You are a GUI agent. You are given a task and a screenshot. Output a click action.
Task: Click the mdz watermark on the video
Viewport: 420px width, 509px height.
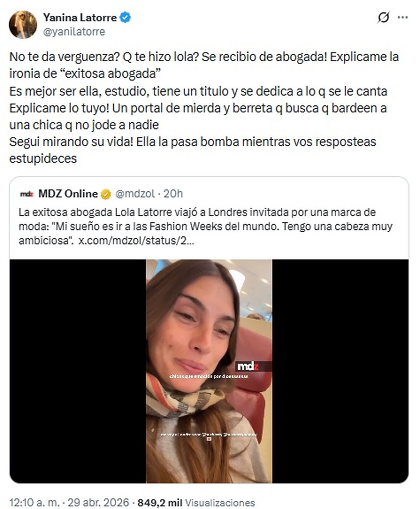click(x=248, y=366)
